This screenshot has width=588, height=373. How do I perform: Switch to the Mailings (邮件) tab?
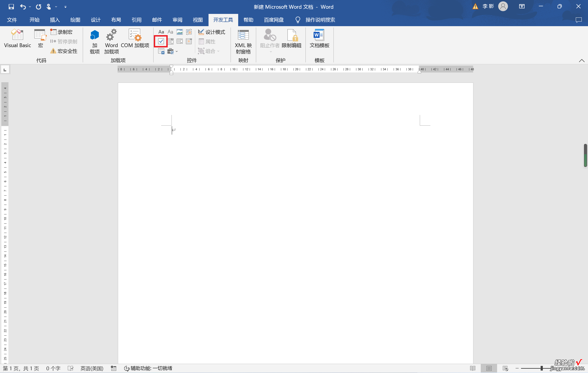157,20
